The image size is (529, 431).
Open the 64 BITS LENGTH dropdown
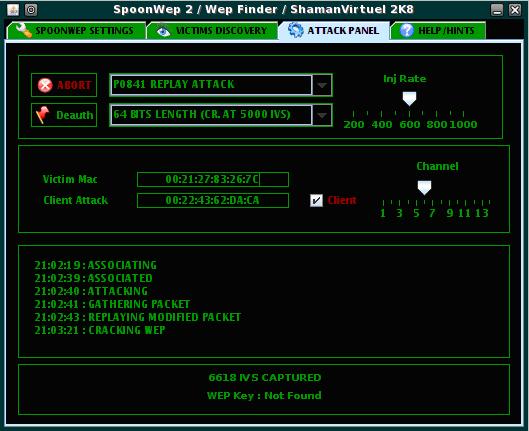pyautogui.click(x=221, y=115)
